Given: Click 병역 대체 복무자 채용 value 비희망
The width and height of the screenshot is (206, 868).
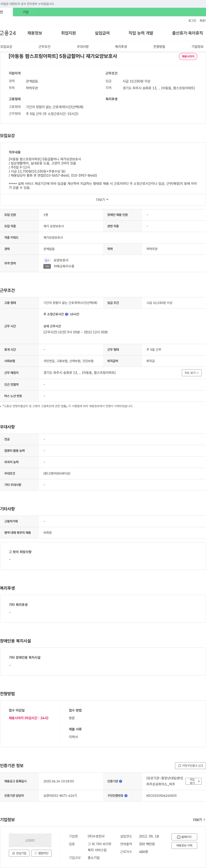Looking at the screenshot, I should click(47, 533).
